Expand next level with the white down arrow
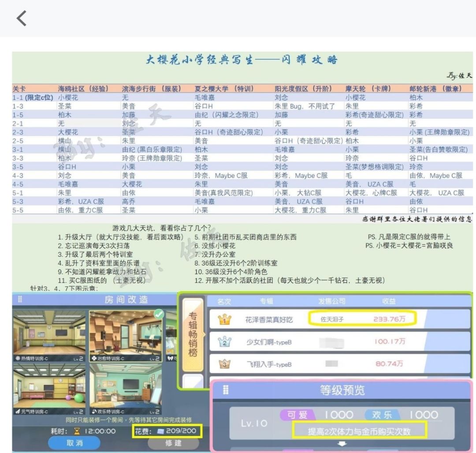 [342, 444]
